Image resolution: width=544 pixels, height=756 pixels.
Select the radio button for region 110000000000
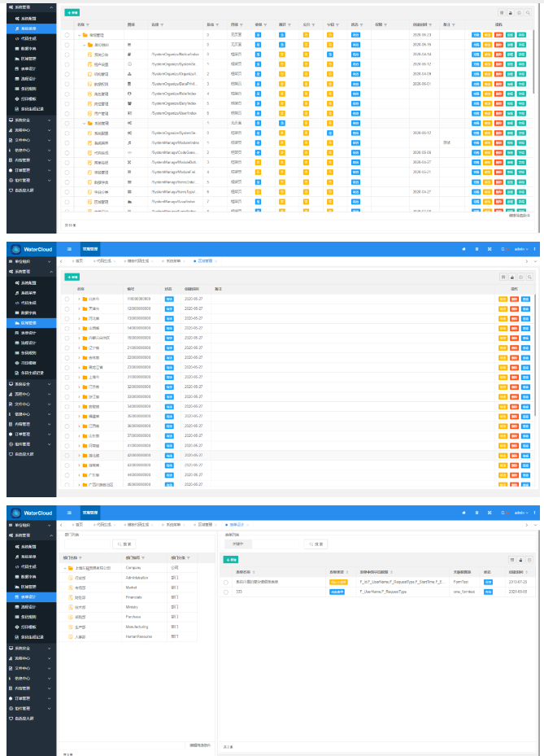tap(67, 299)
